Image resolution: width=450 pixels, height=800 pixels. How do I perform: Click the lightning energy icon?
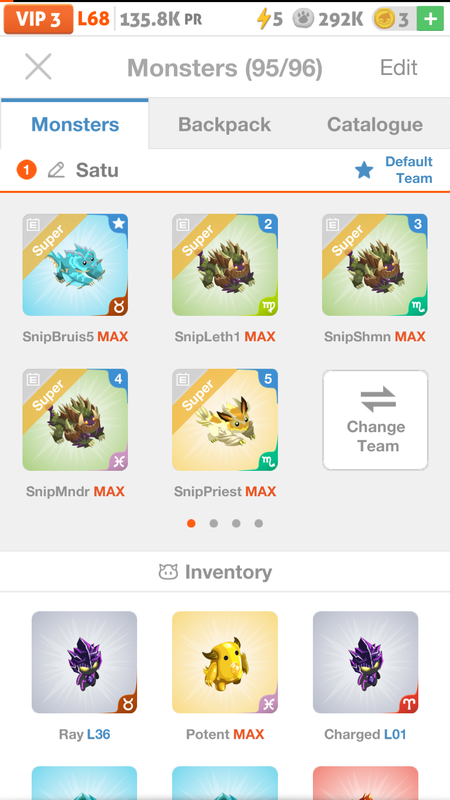pos(263,19)
